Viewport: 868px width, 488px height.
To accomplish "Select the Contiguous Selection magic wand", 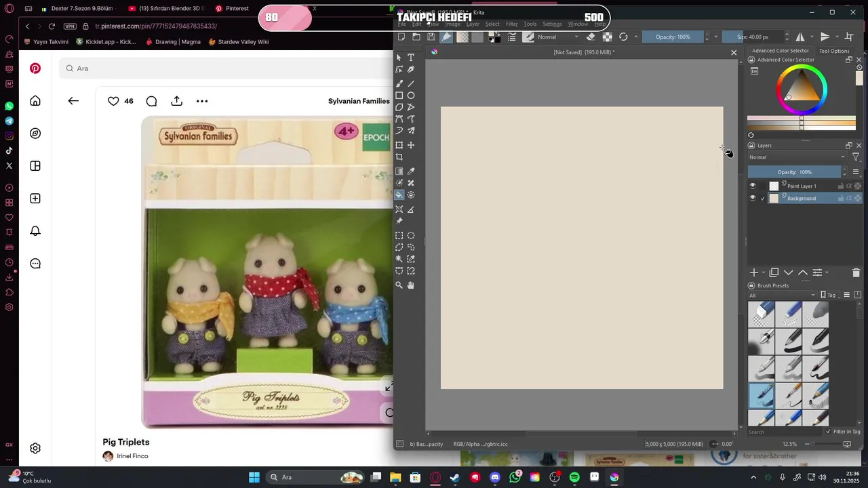I will (x=399, y=259).
